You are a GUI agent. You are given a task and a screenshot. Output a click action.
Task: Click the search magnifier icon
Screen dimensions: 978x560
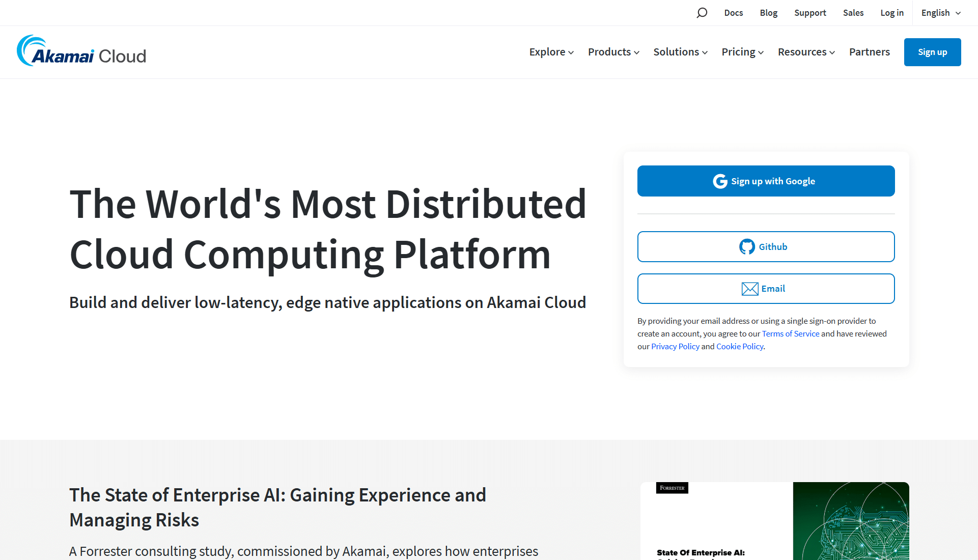pyautogui.click(x=702, y=13)
